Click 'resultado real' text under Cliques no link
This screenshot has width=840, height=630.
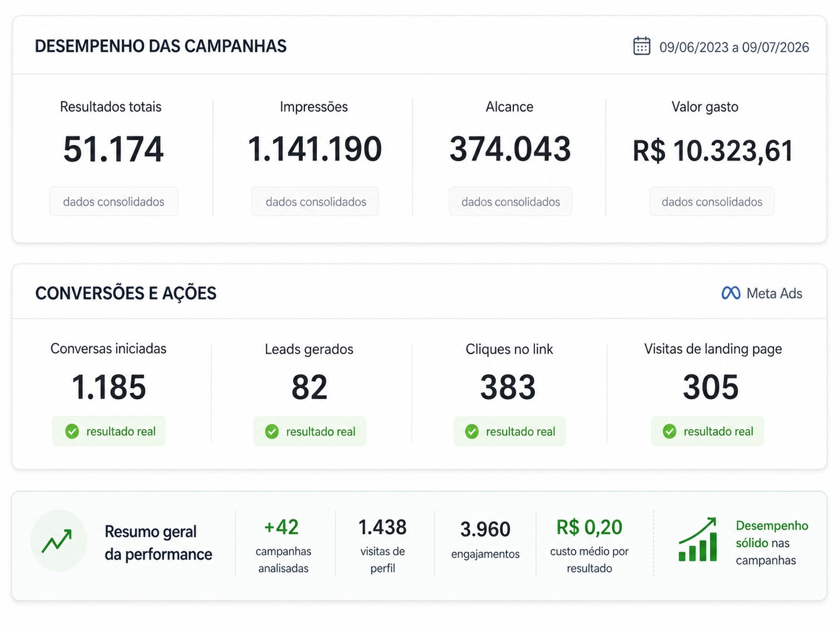pyautogui.click(x=520, y=432)
